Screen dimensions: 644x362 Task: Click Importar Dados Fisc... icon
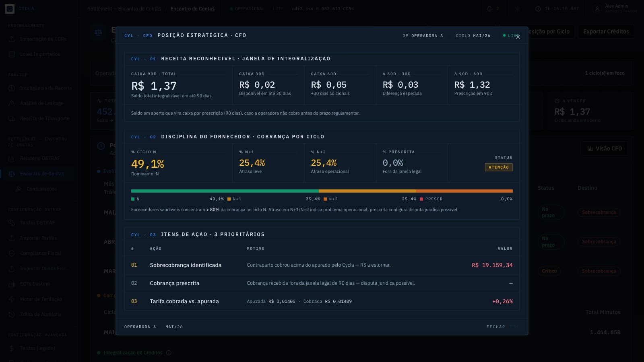point(12,269)
